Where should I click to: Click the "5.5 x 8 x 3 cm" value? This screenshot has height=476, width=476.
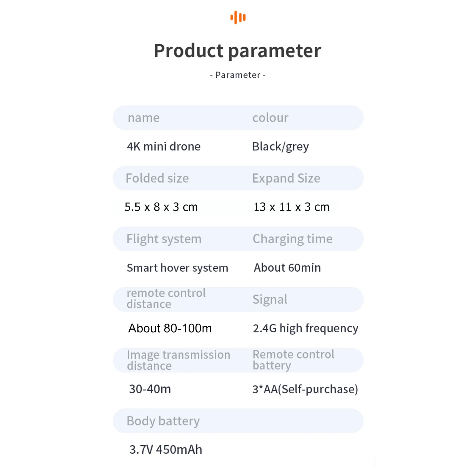(x=161, y=207)
